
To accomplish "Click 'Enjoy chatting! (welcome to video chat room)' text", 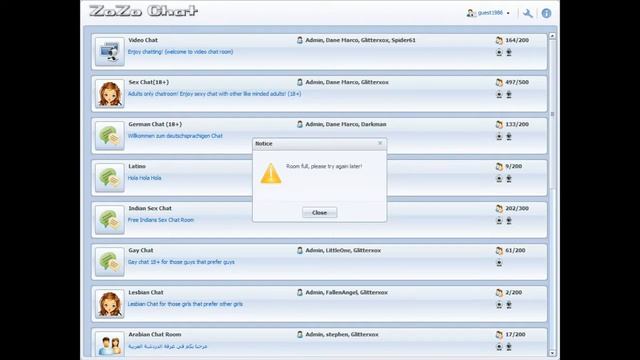I will click(180, 52).
